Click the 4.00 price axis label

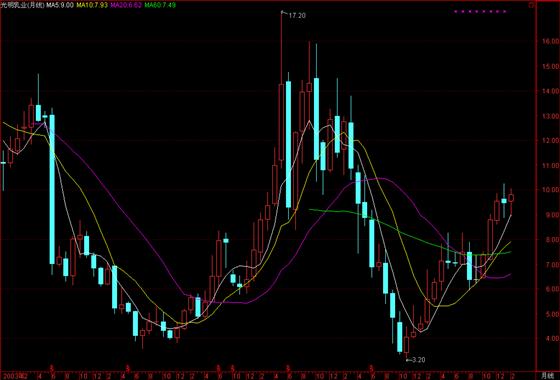pos(552,338)
